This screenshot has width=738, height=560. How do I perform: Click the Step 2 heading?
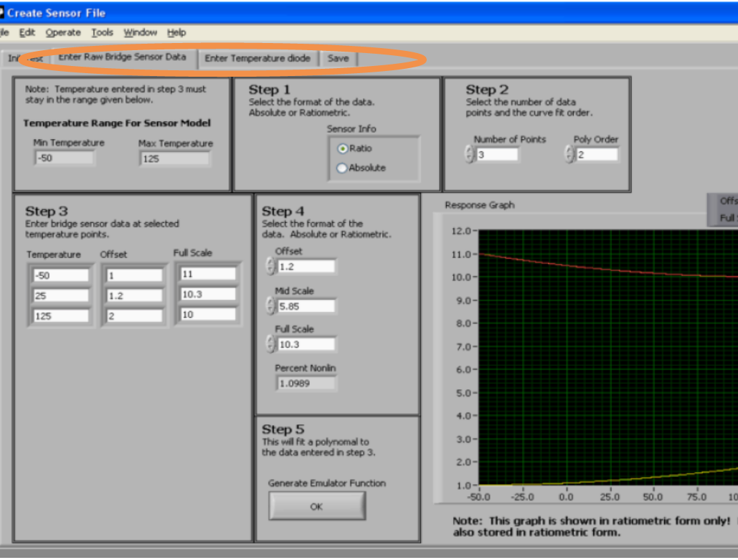[x=487, y=90]
